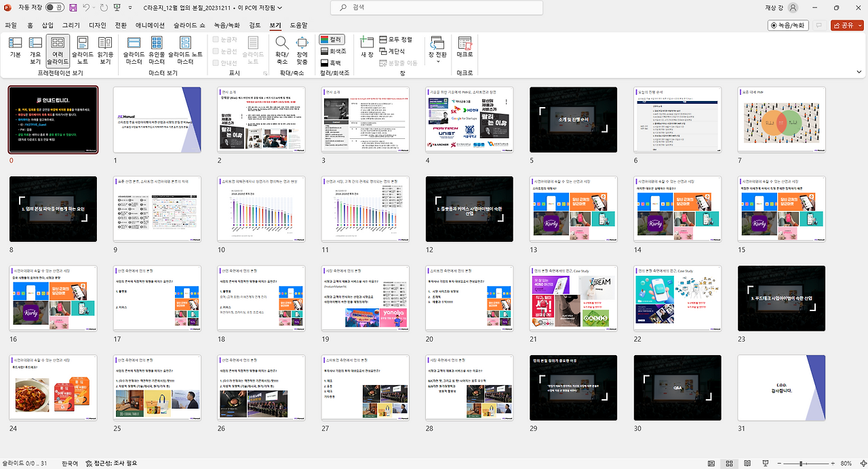This screenshot has height=469, width=868.
Task: Select Slide Sorter (여러 슬라이드) view button
Action: (58, 50)
